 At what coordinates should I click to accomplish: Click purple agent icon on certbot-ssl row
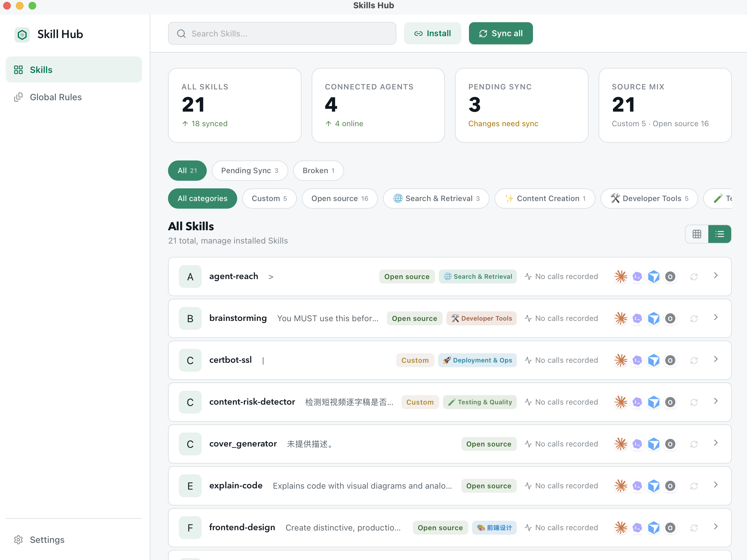637,361
